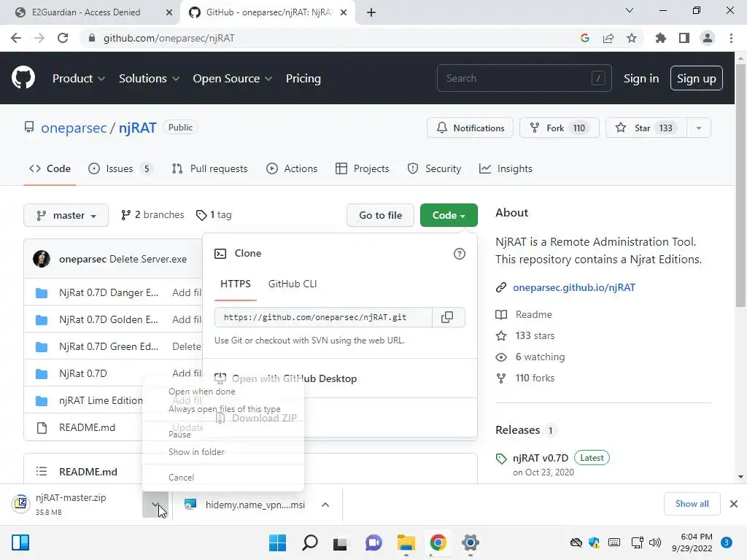This screenshot has width=747, height=560.
Task: Click the browser back arrow
Action: (16, 38)
